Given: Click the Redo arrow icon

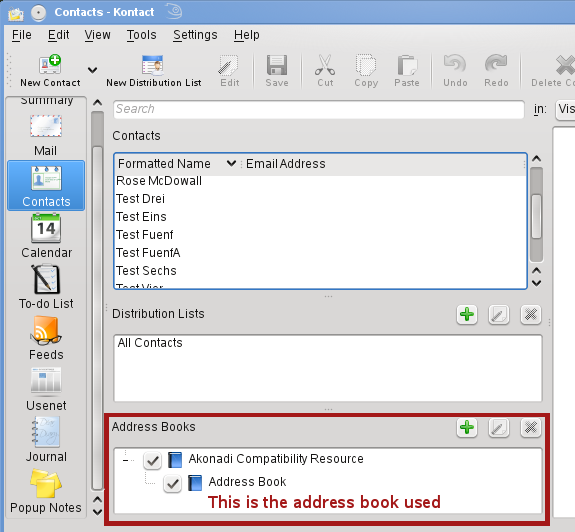Looking at the screenshot, I should 496,65.
